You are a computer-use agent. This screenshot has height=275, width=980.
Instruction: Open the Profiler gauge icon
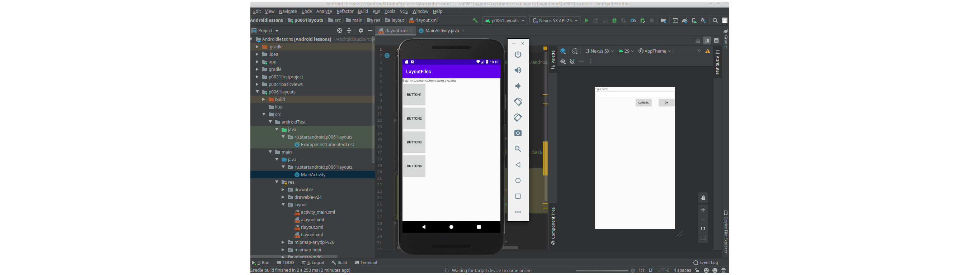tap(633, 20)
